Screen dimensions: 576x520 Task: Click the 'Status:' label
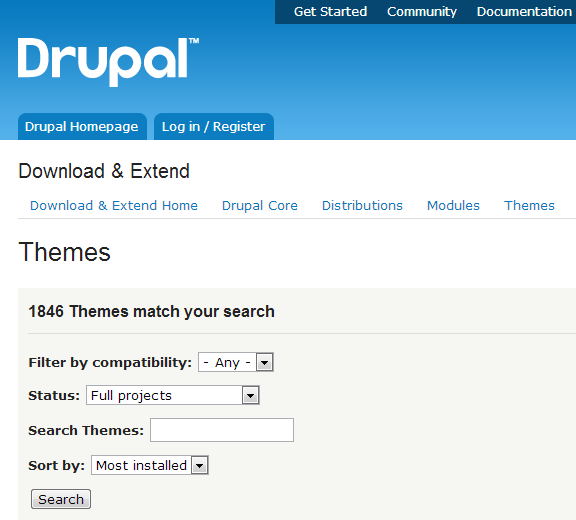tap(54, 396)
